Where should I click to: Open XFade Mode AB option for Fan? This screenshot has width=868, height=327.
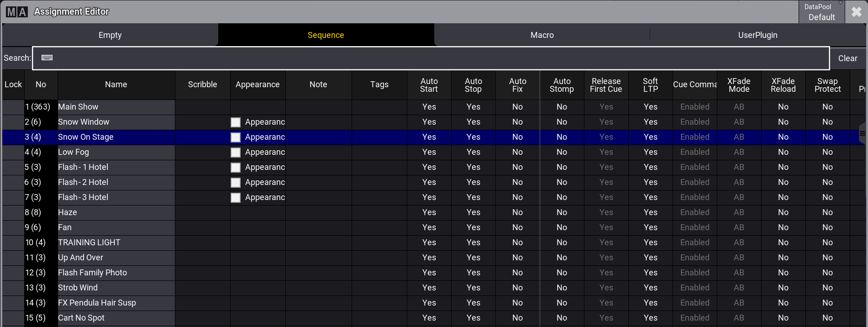(739, 227)
